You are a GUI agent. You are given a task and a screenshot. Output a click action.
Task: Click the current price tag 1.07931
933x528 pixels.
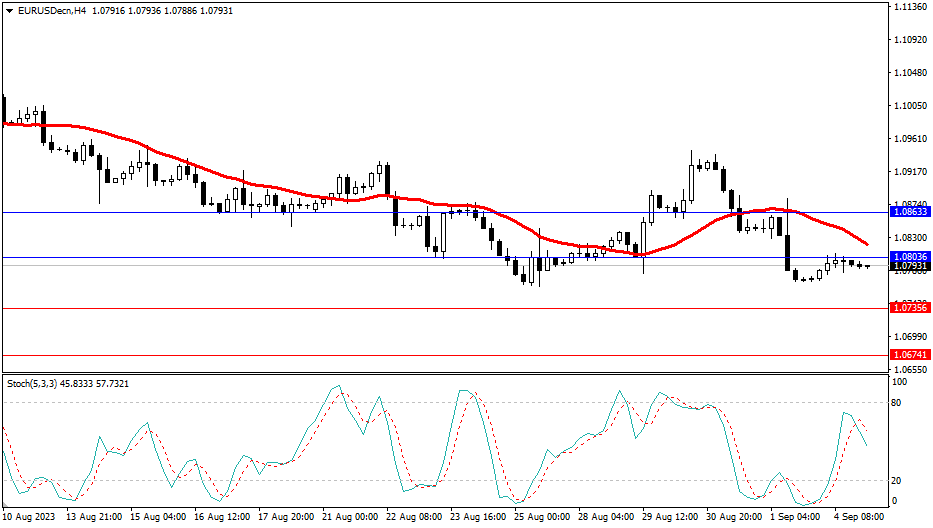[x=909, y=267]
